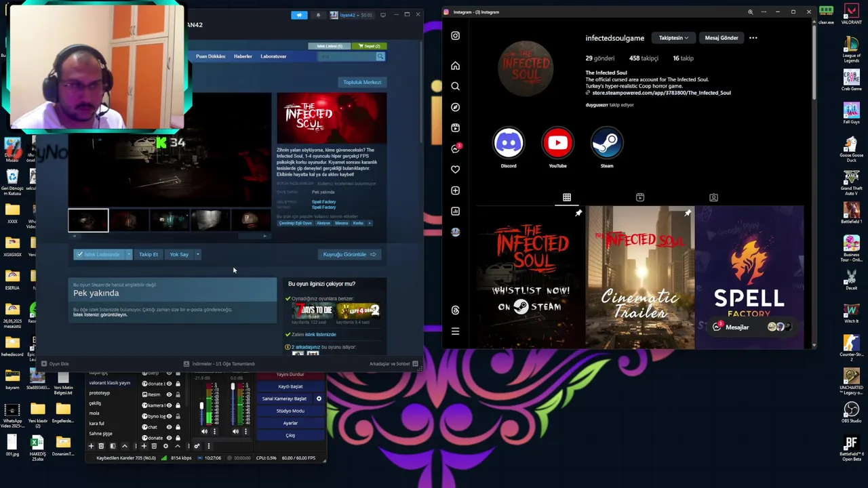868x488 pixels.
Task: Open Reels icon in Instagram sidebar
Action: pyautogui.click(x=455, y=127)
